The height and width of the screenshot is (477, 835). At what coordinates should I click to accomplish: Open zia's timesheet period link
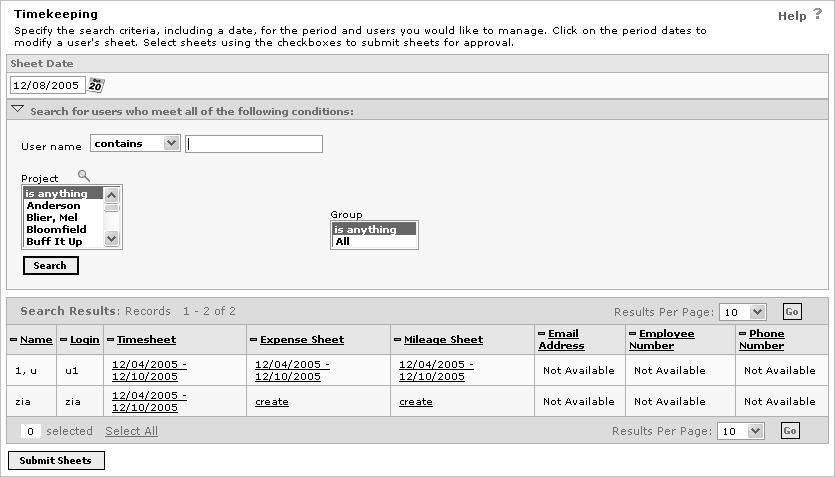point(149,401)
